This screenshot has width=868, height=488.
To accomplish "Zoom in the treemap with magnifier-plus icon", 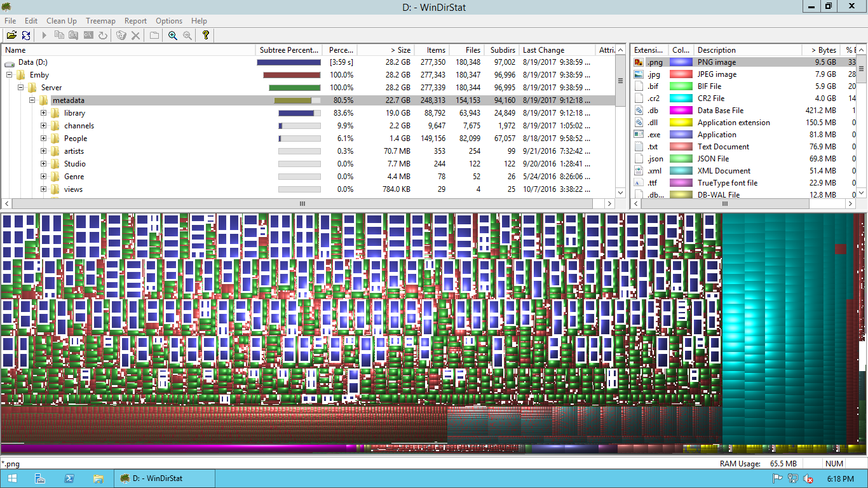I will tap(173, 36).
